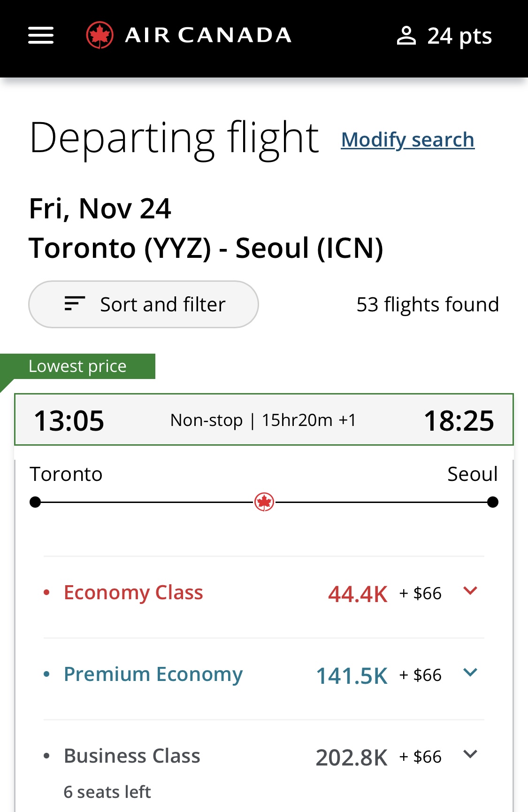Expand Premium Economy fare chevron
The height and width of the screenshot is (812, 528).
click(470, 673)
